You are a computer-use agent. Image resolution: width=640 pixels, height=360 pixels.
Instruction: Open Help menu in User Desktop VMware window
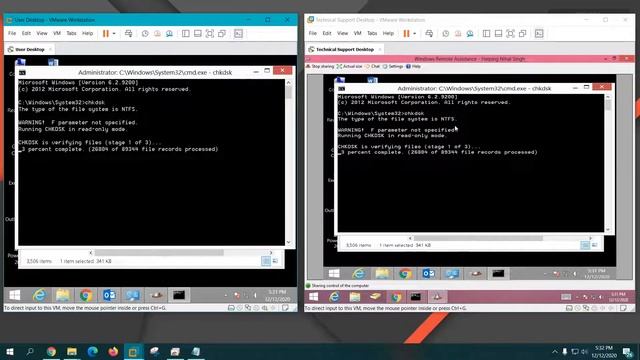click(x=87, y=33)
